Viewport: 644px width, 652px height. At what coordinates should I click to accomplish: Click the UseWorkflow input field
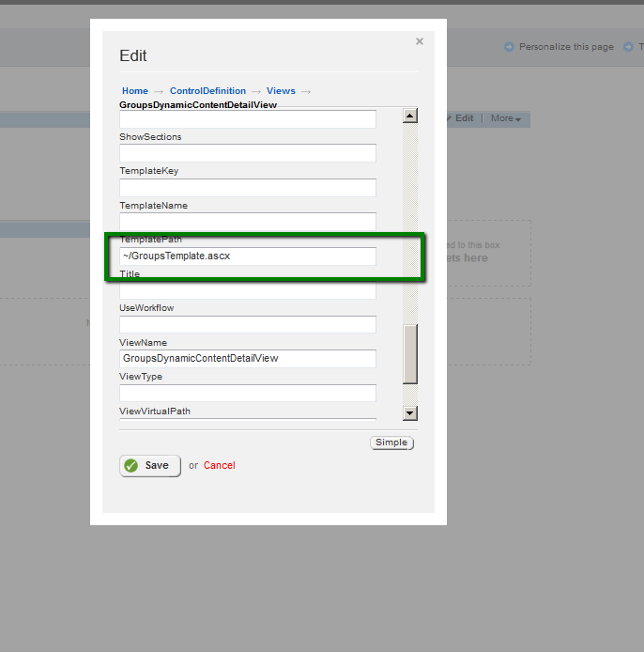tap(248, 324)
